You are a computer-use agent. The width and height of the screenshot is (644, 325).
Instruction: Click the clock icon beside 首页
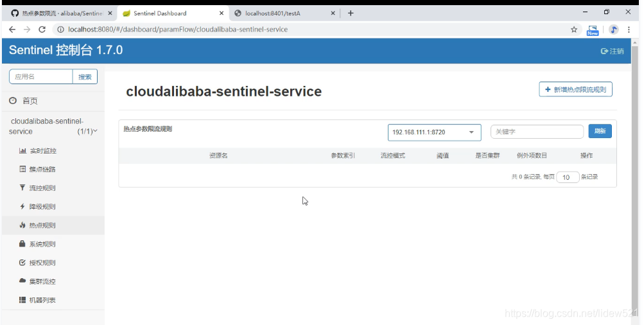tap(13, 101)
